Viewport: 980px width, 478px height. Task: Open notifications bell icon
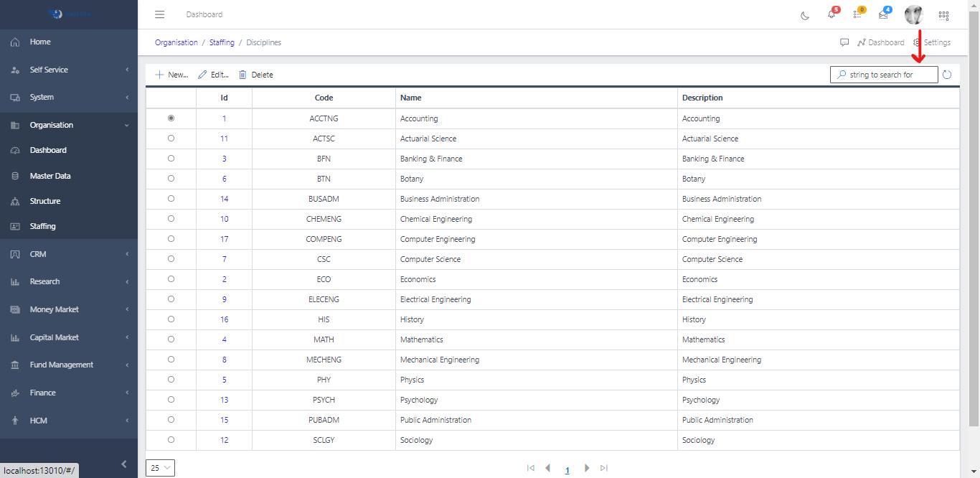pyautogui.click(x=831, y=15)
